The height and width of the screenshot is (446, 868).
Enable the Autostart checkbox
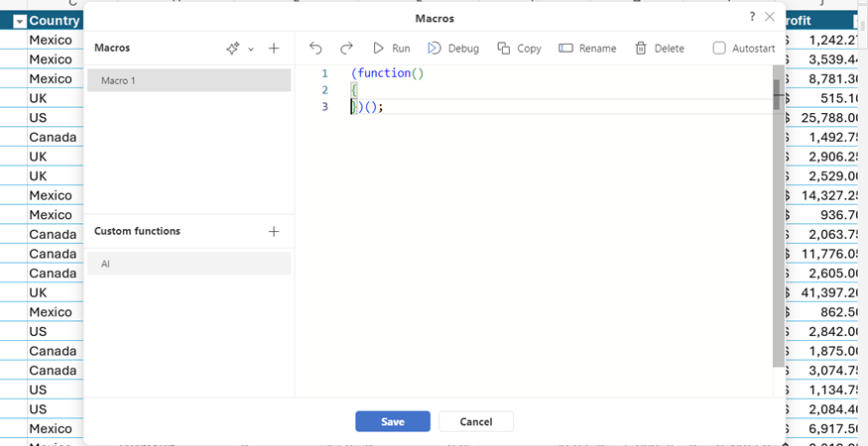point(719,49)
